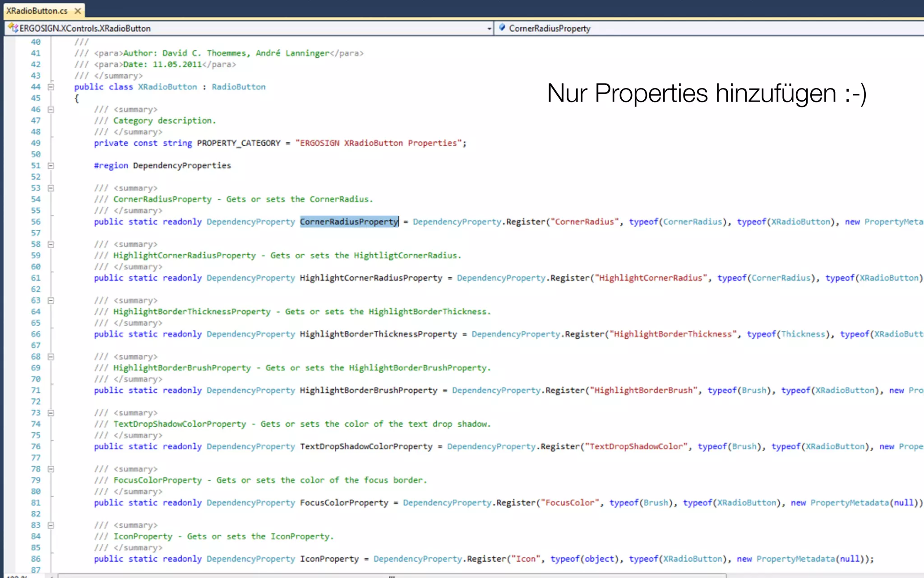Screen dimensions: 924x578
Task: Open the ERGOSIGN.XControls.XRadioButton class dropdown arrow
Action: point(489,29)
